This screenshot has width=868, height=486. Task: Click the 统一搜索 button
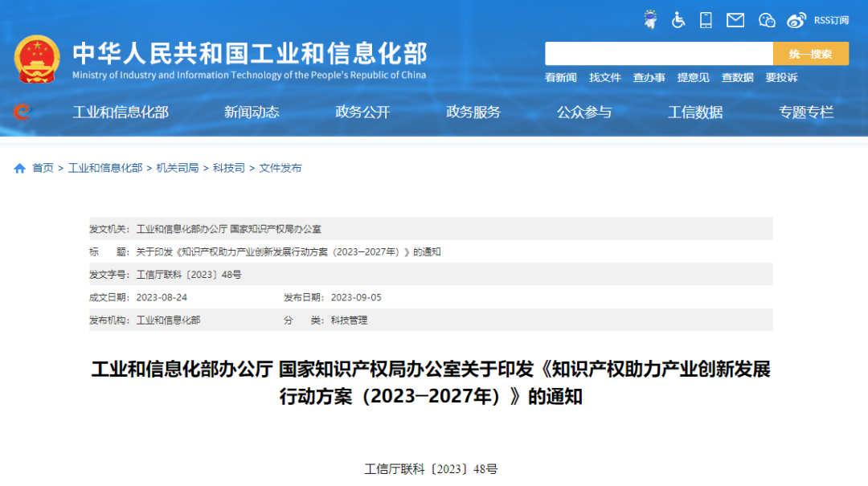pyautogui.click(x=810, y=54)
